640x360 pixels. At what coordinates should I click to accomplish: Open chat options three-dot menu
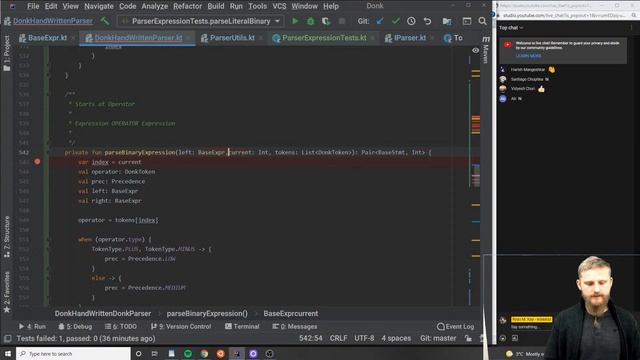click(631, 28)
